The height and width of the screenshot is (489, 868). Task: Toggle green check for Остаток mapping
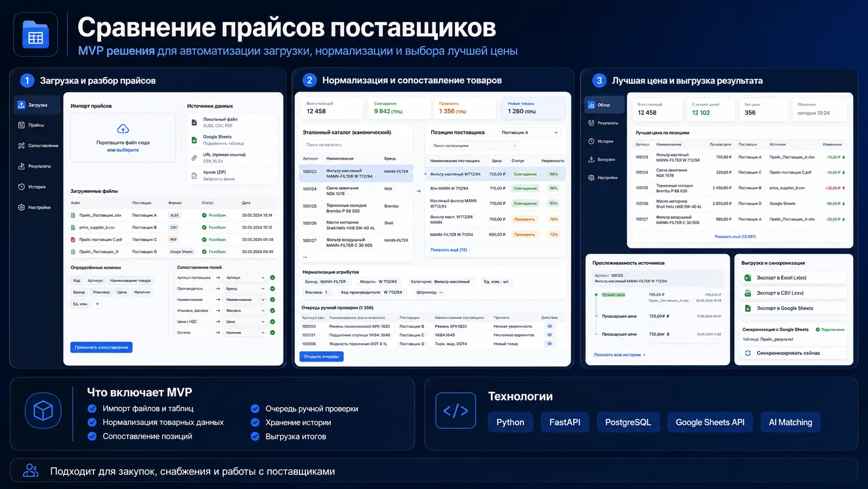(x=273, y=333)
